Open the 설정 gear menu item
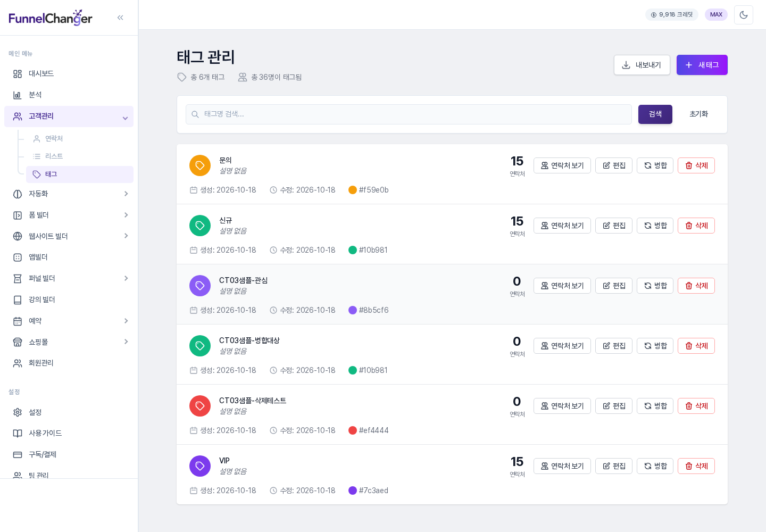This screenshot has height=532, width=766. [x=69, y=413]
